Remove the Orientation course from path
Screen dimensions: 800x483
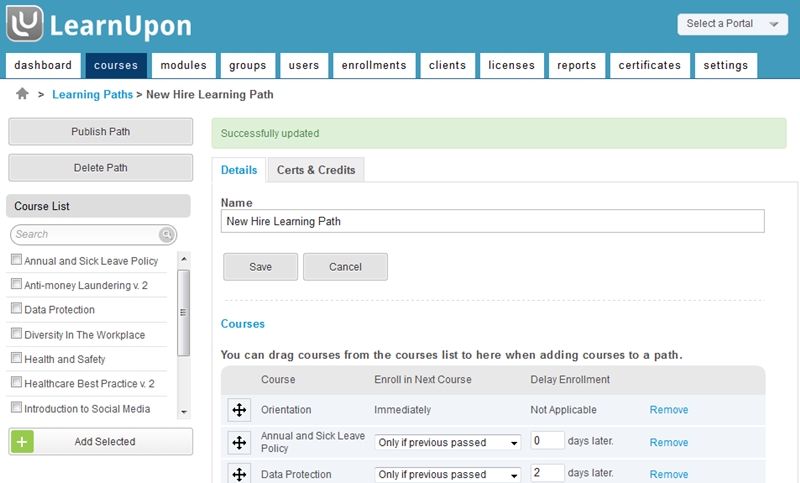click(668, 410)
